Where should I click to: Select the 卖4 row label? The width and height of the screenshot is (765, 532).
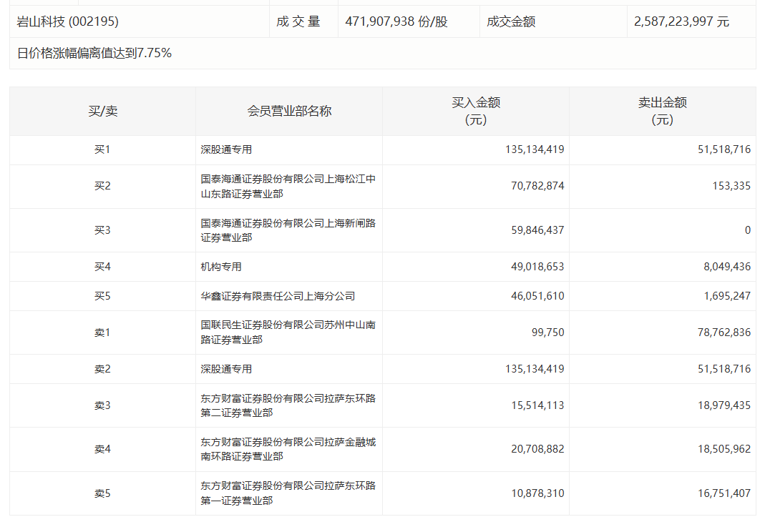coord(102,449)
